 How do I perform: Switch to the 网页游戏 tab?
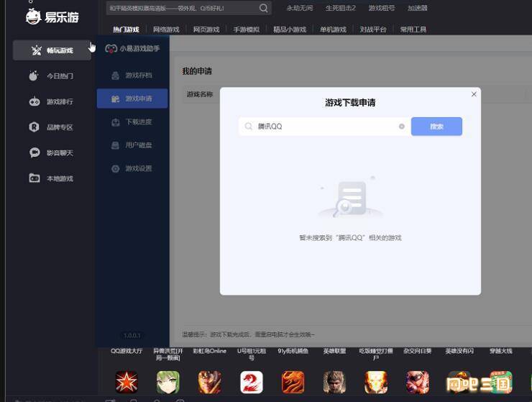coord(206,29)
